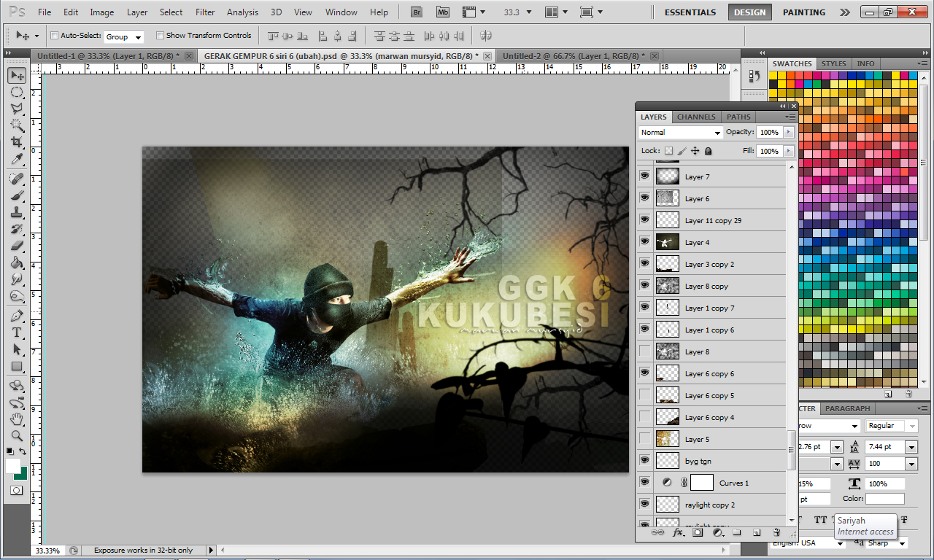This screenshot has width=934, height=560.
Task: Toggle Quick Mask mode
Action: (16, 491)
